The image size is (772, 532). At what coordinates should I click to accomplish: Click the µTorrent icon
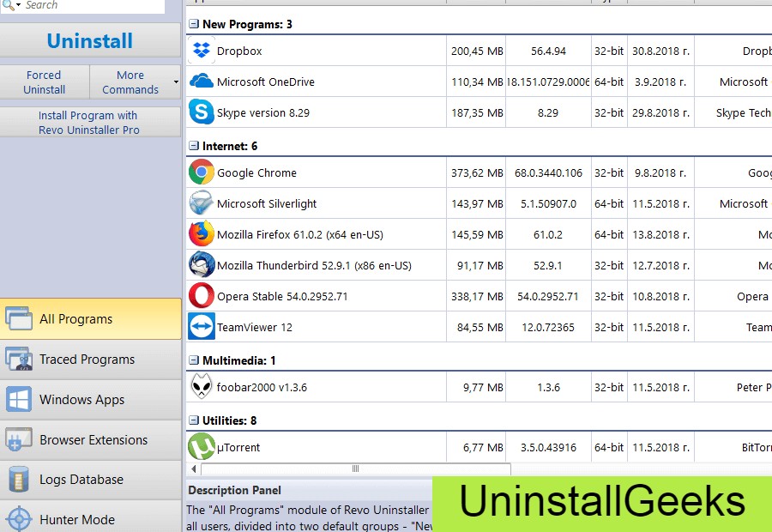202,446
